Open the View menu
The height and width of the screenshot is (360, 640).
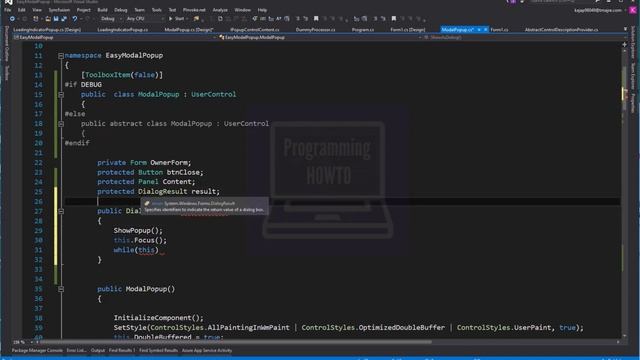(x=37, y=10)
